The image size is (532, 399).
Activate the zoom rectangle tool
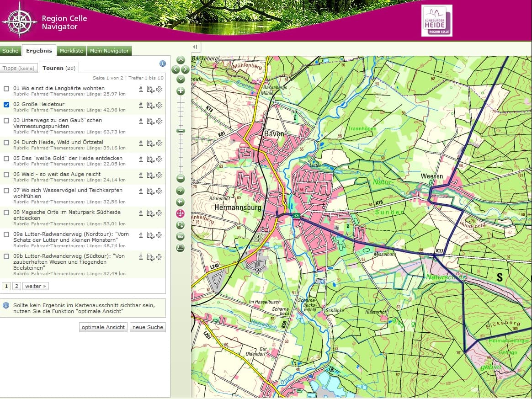tap(180, 225)
